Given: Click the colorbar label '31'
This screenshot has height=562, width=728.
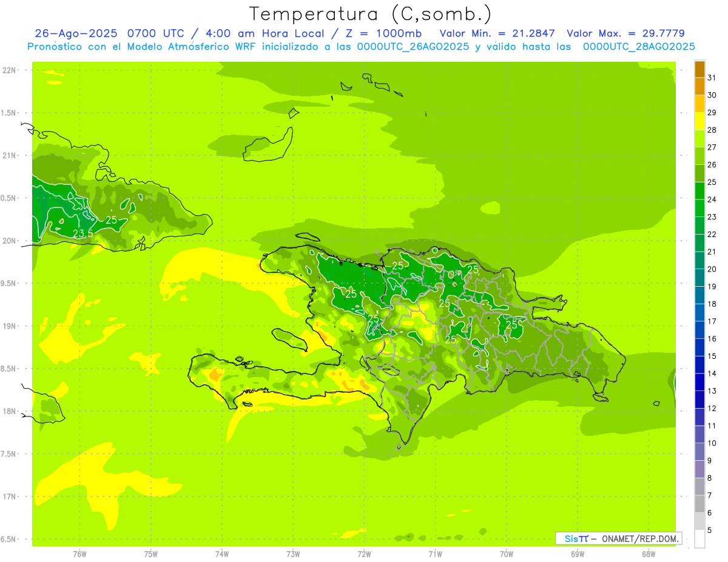Looking at the screenshot, I should pyautogui.click(x=712, y=78).
